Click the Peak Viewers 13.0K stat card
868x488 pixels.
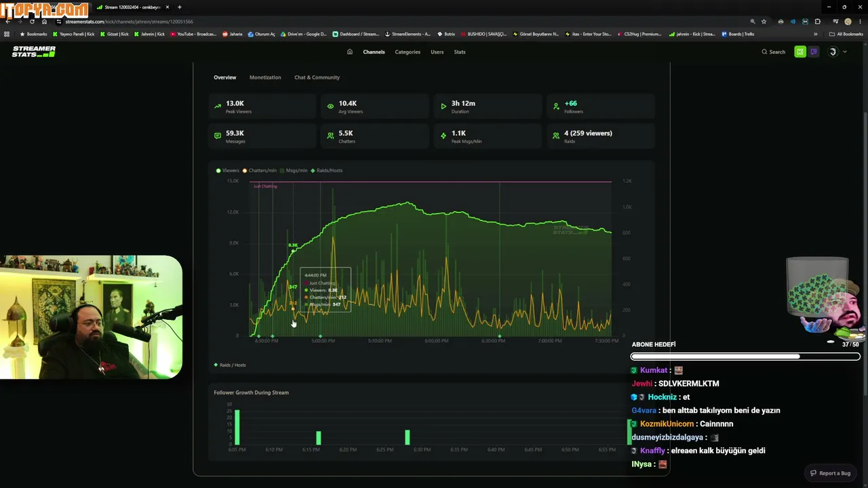point(262,106)
